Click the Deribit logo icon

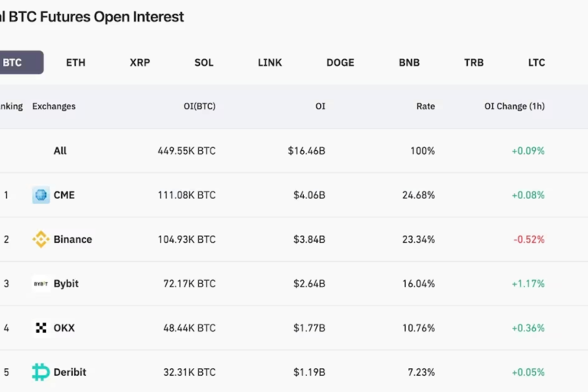tap(41, 373)
